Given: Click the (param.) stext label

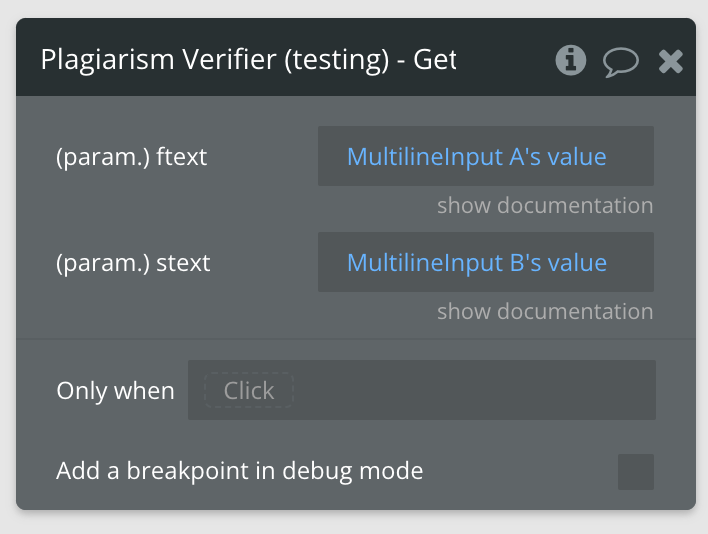Looking at the screenshot, I should [133, 263].
